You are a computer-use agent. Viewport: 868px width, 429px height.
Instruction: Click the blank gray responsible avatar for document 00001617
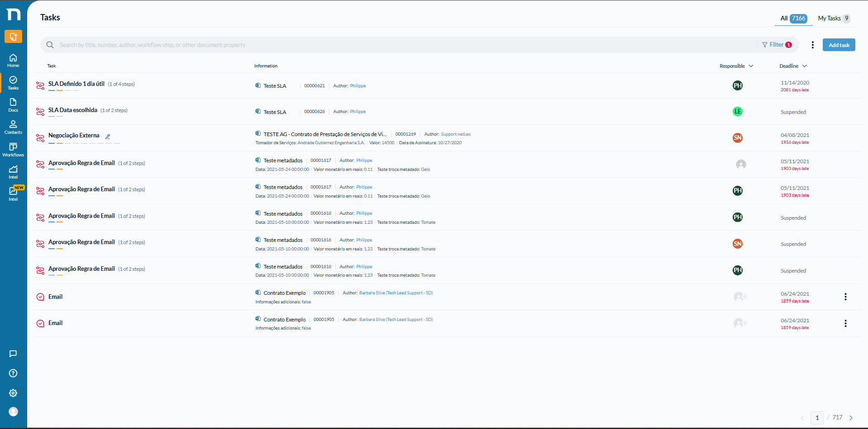(x=741, y=164)
